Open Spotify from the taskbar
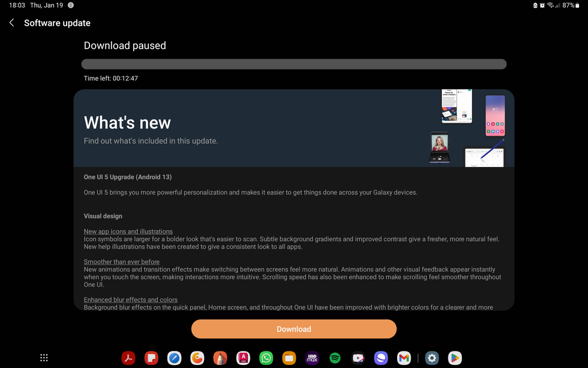The image size is (588, 368). point(335,358)
